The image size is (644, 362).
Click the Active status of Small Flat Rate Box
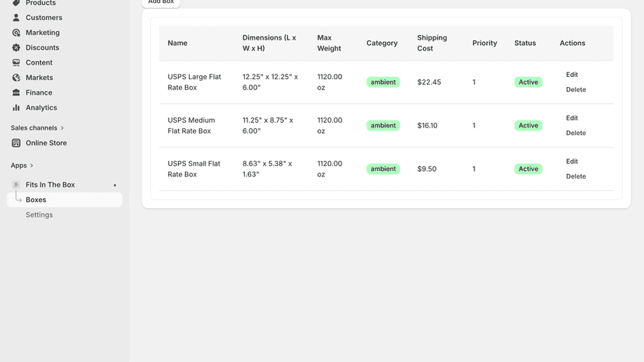528,169
